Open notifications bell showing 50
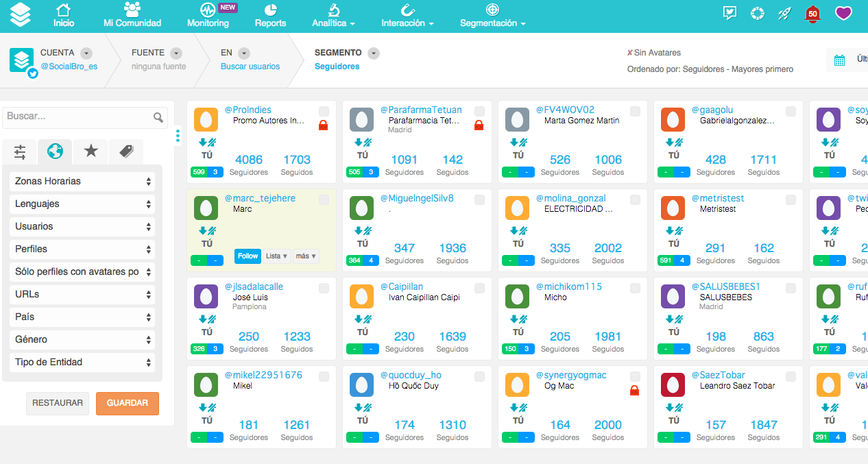 (x=813, y=14)
